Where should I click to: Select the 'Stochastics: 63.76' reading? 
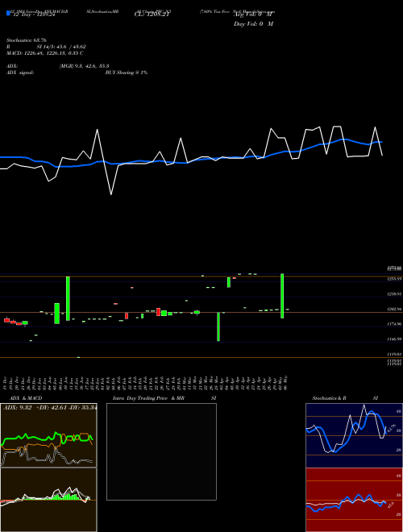point(27,40)
